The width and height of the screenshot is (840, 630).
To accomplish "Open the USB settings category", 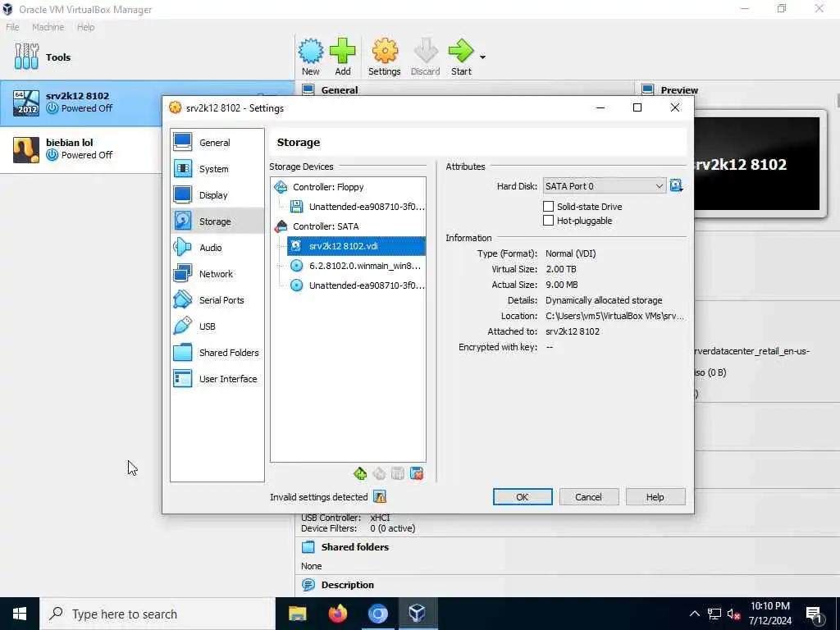I will 217,326.
